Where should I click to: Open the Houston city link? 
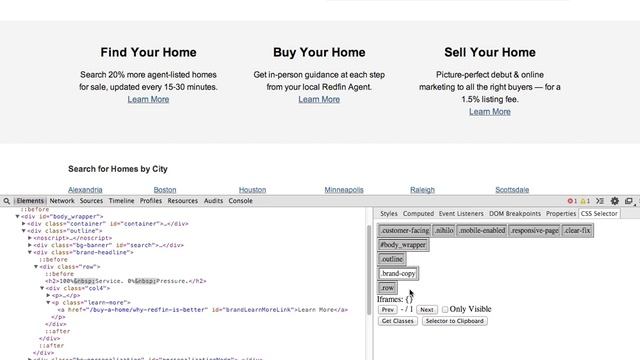point(252,190)
